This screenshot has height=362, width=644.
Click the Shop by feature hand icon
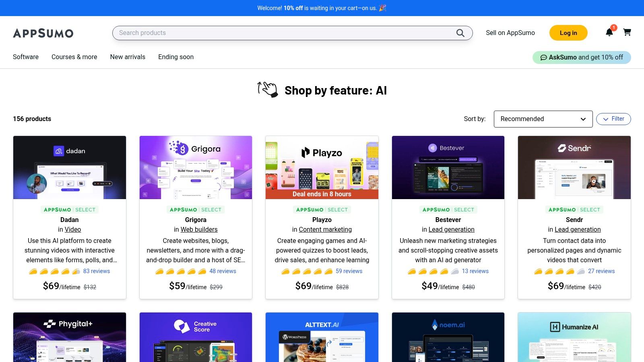pyautogui.click(x=268, y=89)
